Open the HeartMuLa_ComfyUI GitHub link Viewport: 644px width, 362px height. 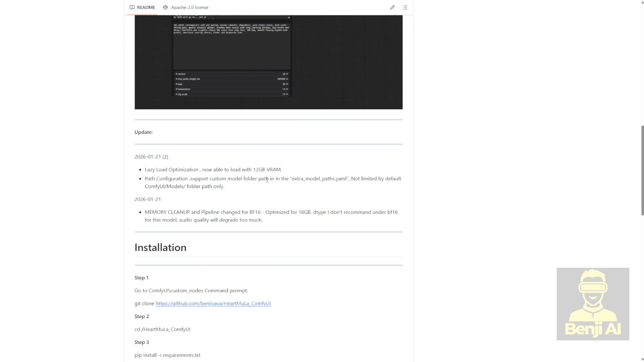213,303
